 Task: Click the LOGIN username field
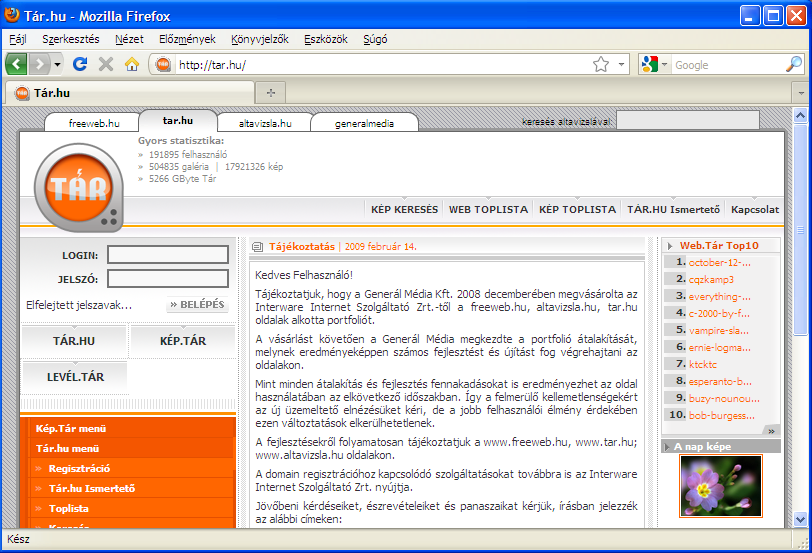(167, 254)
